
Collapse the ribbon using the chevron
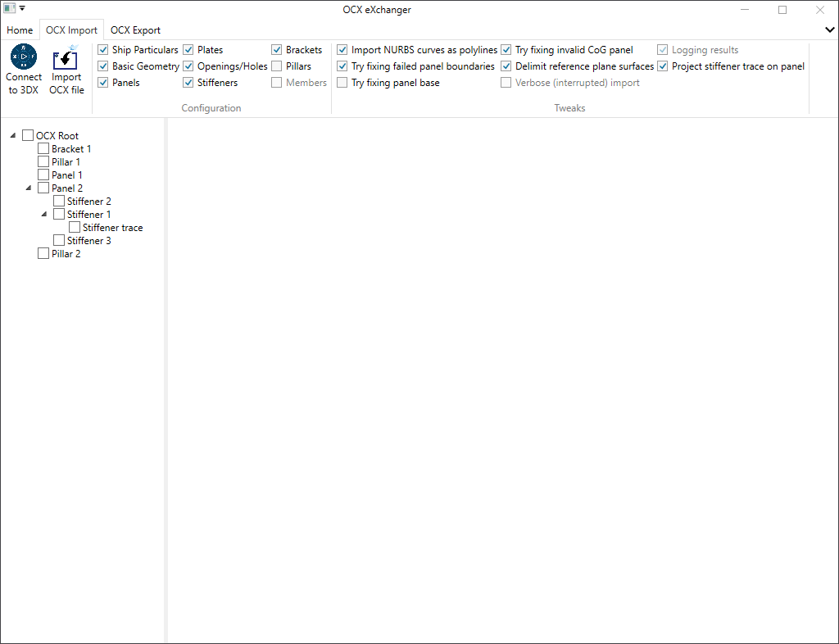point(829,29)
